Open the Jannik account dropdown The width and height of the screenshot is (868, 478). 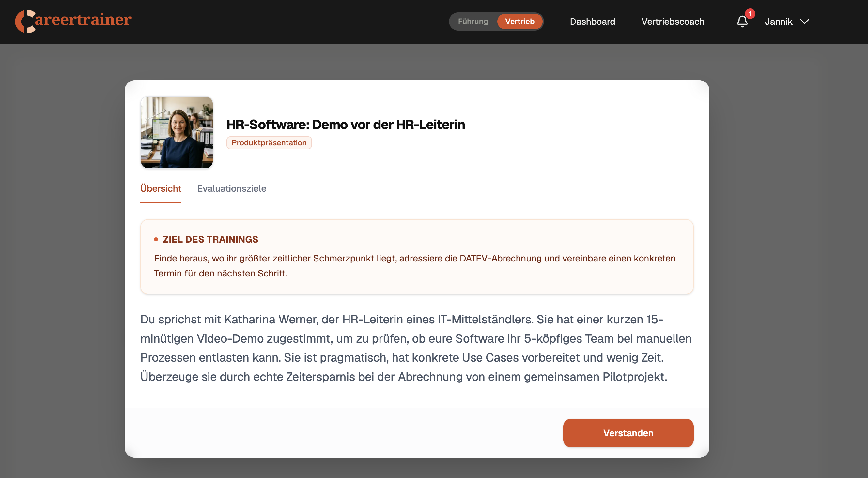[x=778, y=22]
